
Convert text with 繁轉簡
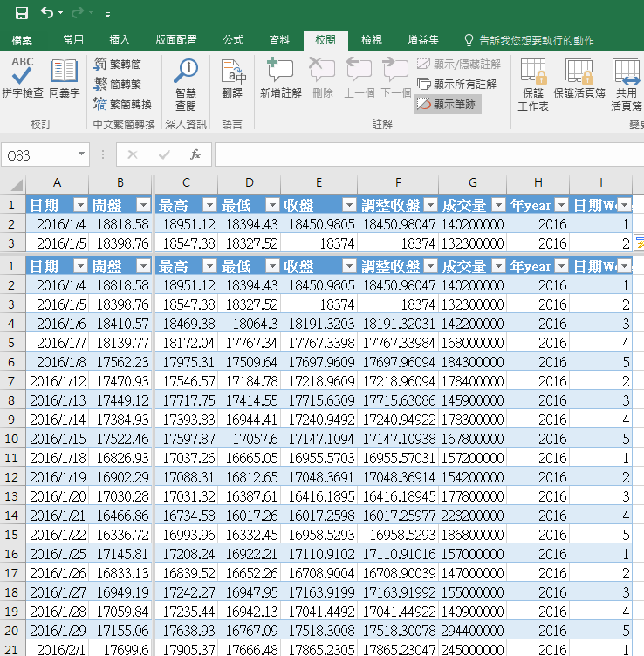118,64
